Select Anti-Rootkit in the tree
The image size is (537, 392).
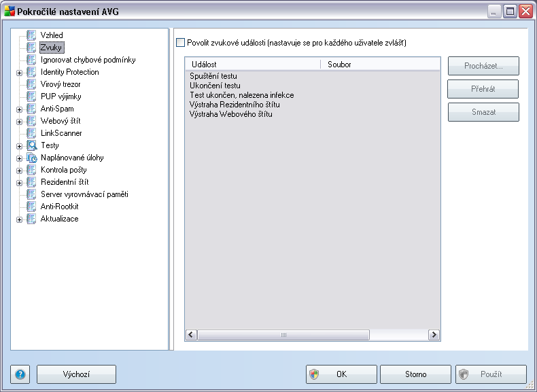point(59,207)
